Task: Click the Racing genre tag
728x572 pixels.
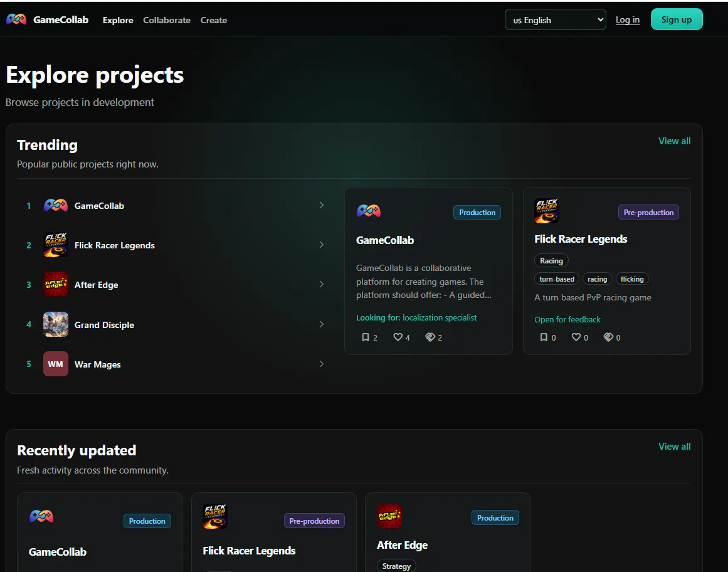Action: pyautogui.click(x=551, y=260)
